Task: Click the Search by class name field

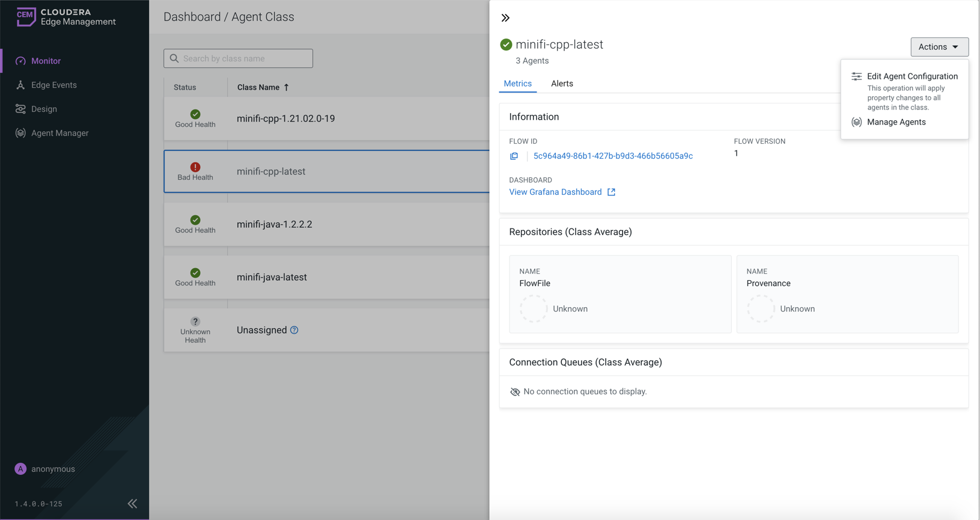Action: tap(239, 58)
